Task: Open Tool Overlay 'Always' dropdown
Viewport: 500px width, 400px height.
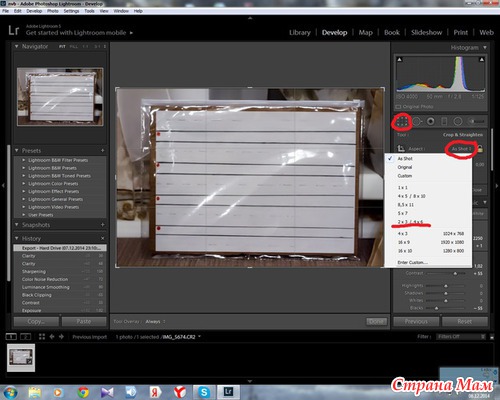Action: (155, 322)
